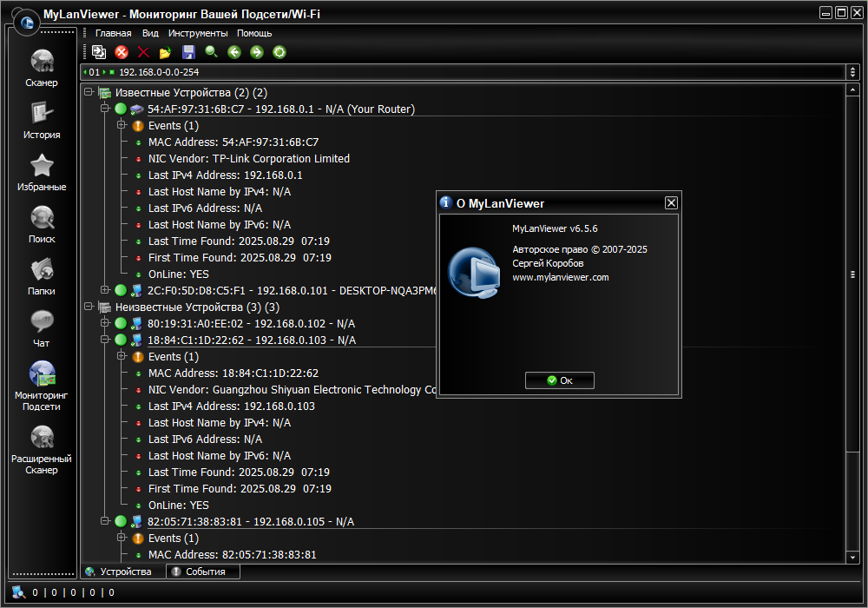Image resolution: width=868 pixels, height=608 pixels.
Task: Click the green forward arrow toolbar icon
Action: (257, 52)
